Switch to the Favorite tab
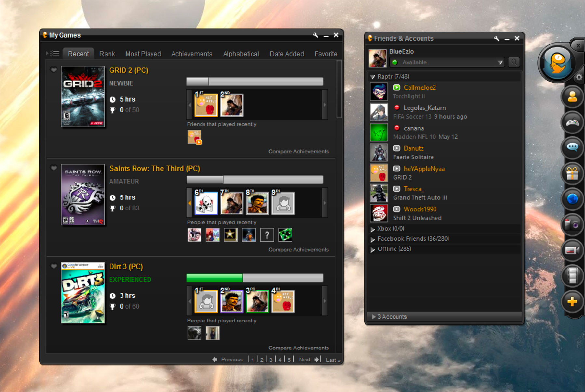The width and height of the screenshot is (585, 392). pyautogui.click(x=326, y=54)
